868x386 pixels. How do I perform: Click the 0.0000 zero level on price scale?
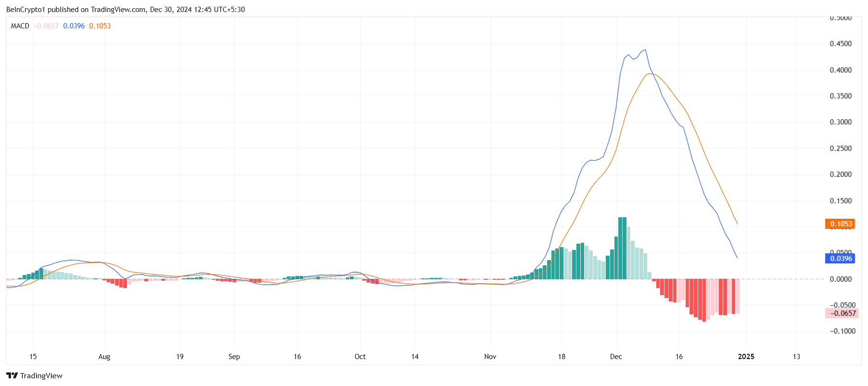point(841,279)
